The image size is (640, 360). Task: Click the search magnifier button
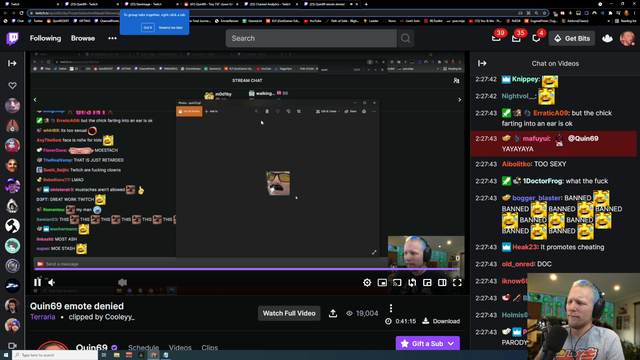pyautogui.click(x=405, y=38)
